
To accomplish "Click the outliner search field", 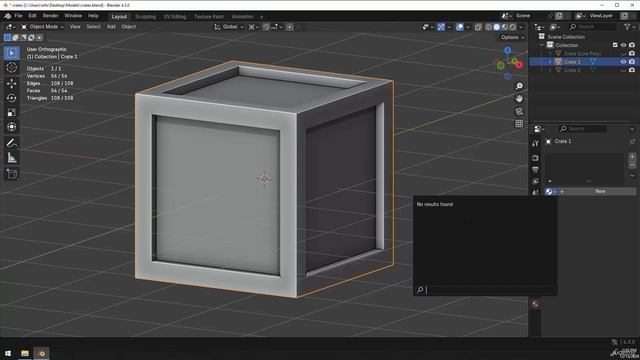I will 592,27.
